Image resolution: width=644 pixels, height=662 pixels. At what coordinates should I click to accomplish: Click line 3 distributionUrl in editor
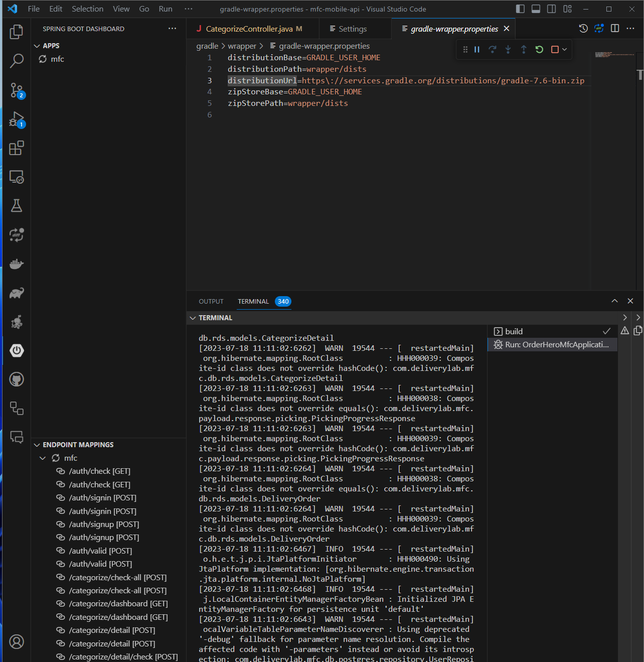[x=262, y=80]
